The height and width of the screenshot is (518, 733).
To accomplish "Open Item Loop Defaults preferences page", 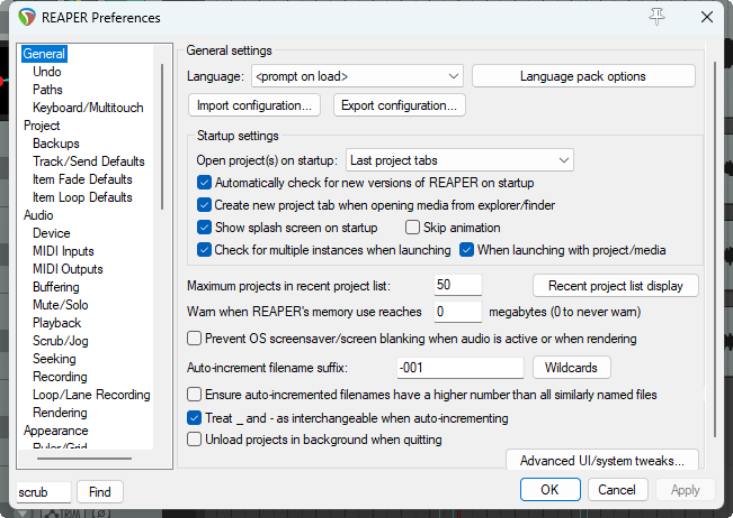I will (82, 197).
